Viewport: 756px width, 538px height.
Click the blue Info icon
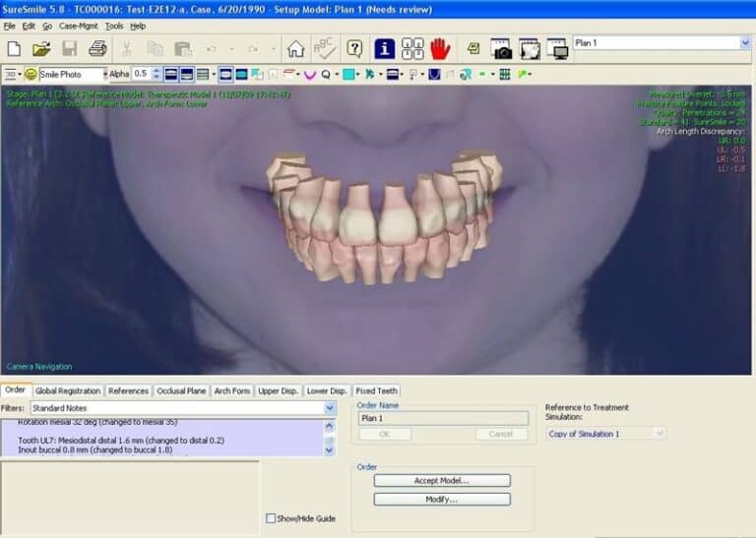click(x=384, y=48)
